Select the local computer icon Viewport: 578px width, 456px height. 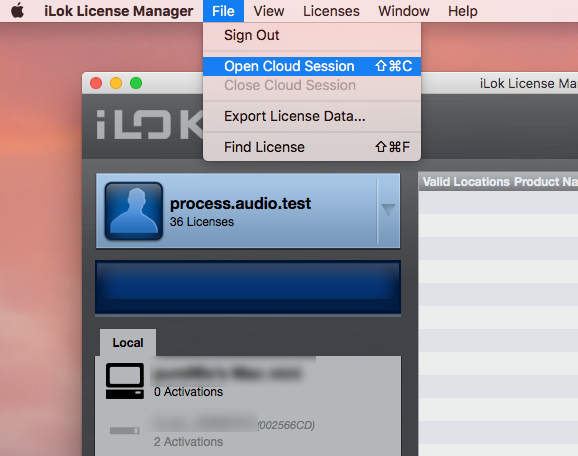click(125, 381)
